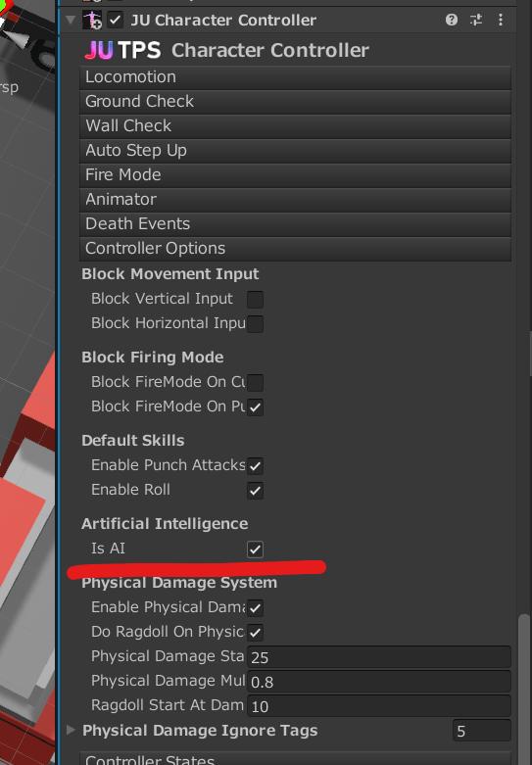
Task: Open the JU Character Controller help icon
Action: tap(452, 20)
